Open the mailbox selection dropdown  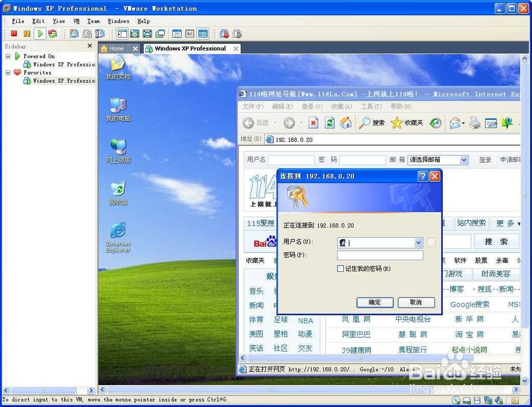[x=464, y=160]
